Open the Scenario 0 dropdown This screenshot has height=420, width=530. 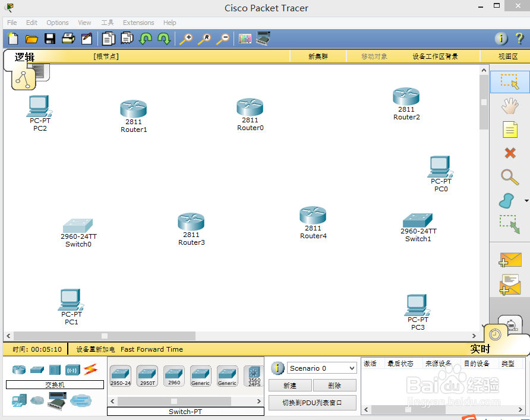322,368
